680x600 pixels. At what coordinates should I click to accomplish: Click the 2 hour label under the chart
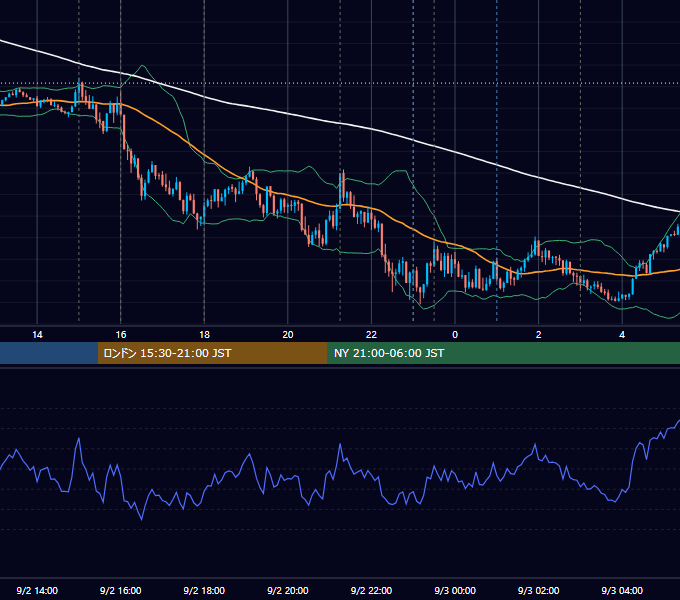539,335
